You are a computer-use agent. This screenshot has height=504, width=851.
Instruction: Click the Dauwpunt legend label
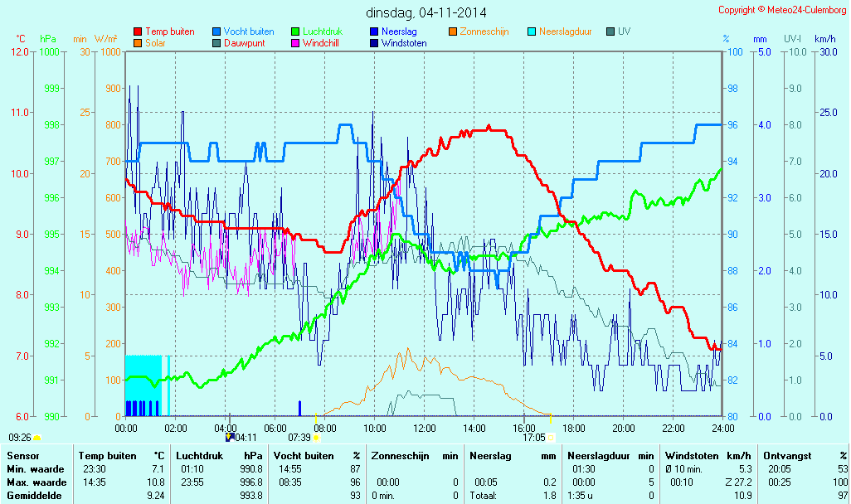pos(245,43)
